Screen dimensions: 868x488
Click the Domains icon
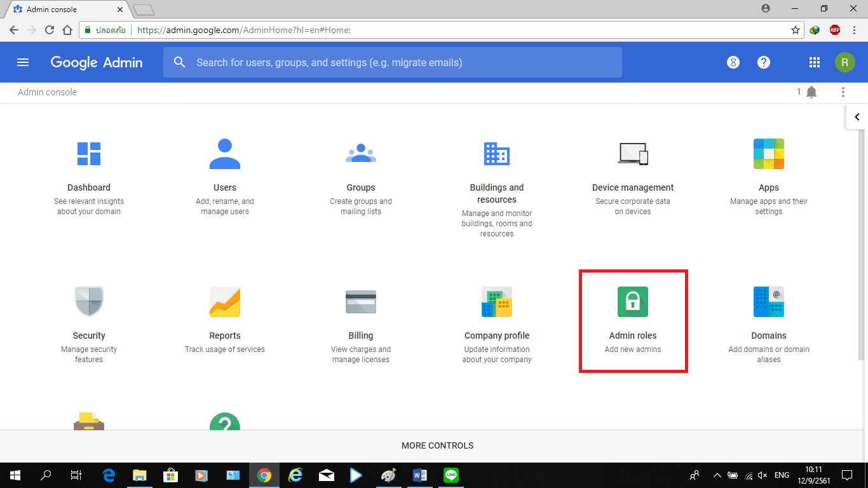pyautogui.click(x=769, y=302)
